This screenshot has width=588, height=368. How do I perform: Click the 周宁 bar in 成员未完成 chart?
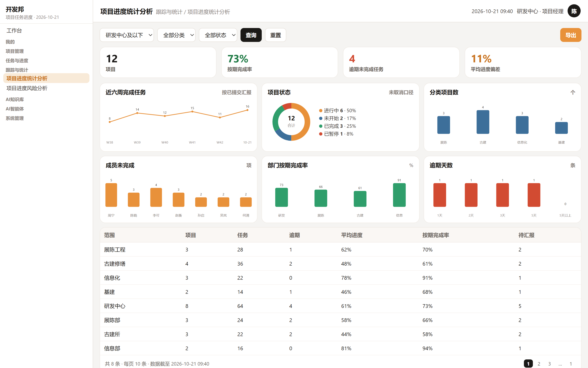click(x=111, y=195)
